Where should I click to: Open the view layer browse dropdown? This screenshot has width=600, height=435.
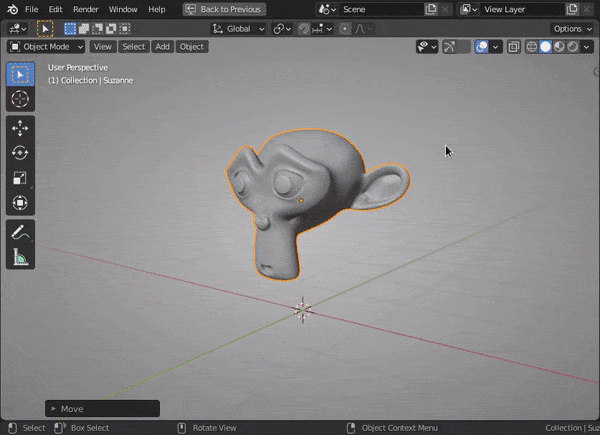coord(468,9)
